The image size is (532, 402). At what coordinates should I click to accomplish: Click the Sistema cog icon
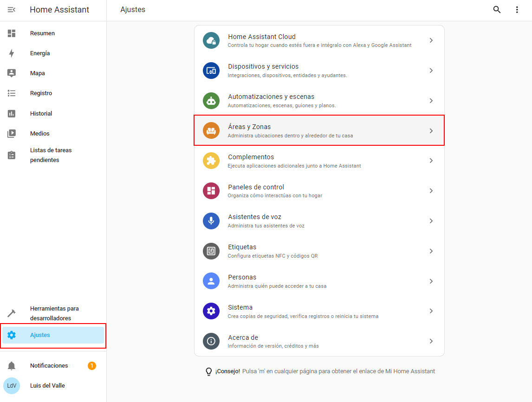(x=211, y=311)
